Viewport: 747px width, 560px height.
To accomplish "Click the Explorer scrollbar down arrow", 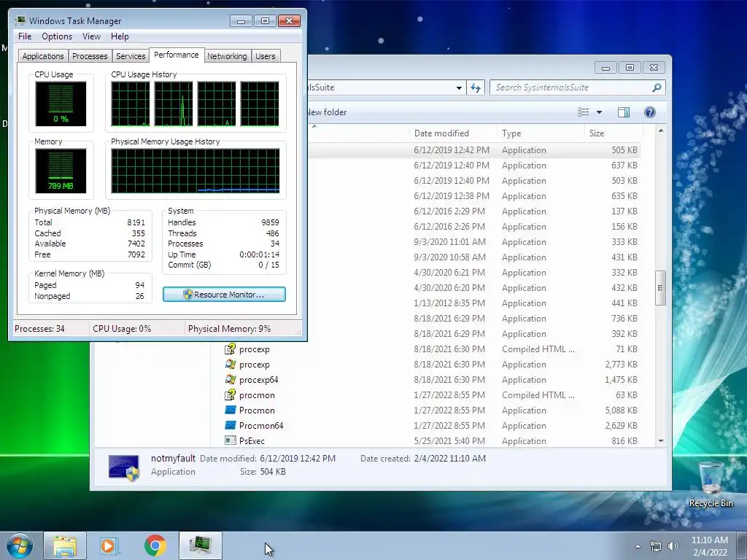I will click(661, 441).
